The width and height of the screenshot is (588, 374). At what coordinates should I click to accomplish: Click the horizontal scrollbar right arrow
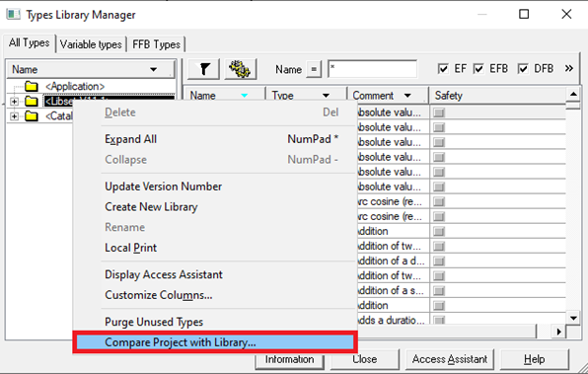(558, 332)
